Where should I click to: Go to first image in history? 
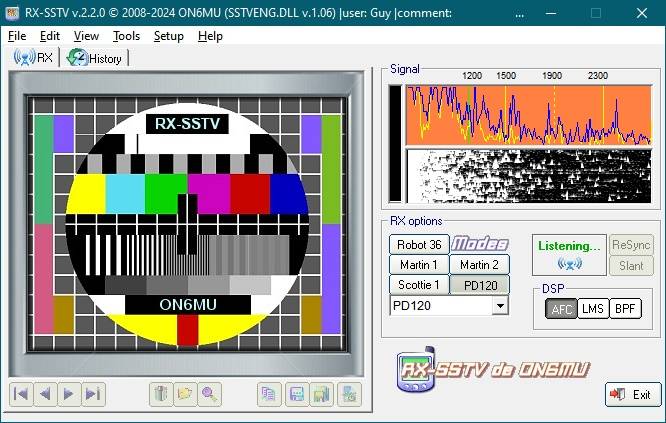coord(21,394)
